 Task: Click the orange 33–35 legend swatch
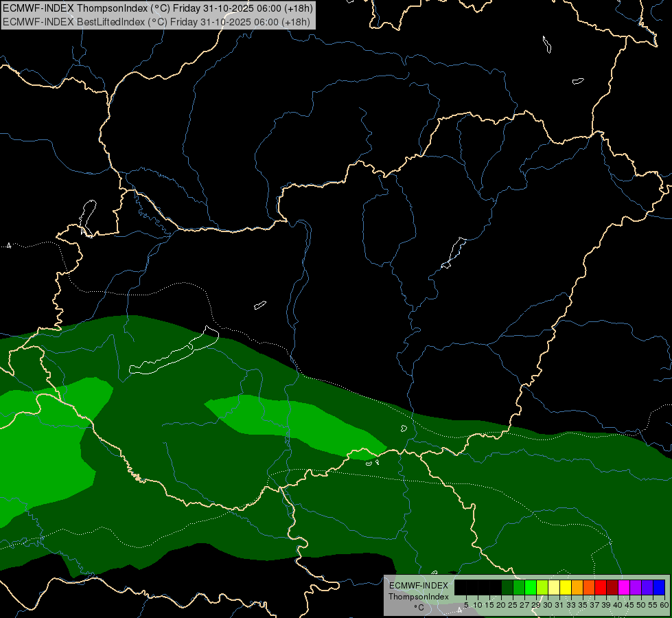click(578, 587)
